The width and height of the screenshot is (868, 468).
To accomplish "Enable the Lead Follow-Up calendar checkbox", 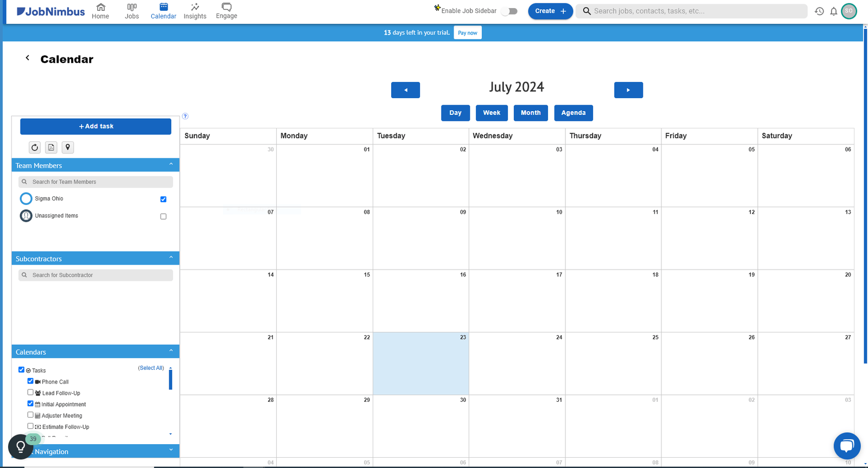I will click(x=30, y=392).
